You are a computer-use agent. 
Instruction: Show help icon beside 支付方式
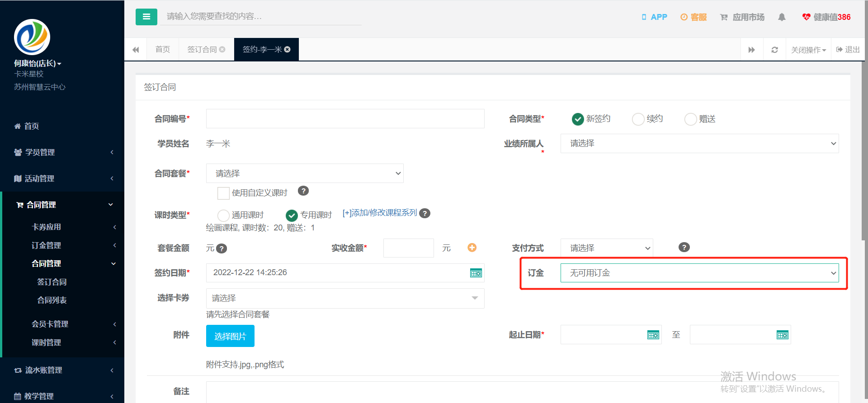pyautogui.click(x=684, y=247)
